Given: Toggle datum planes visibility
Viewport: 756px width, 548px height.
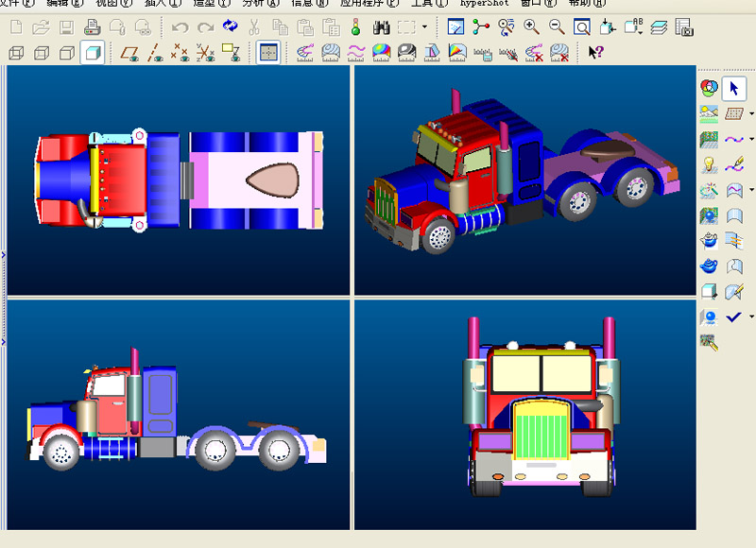Looking at the screenshot, I should tap(129, 52).
